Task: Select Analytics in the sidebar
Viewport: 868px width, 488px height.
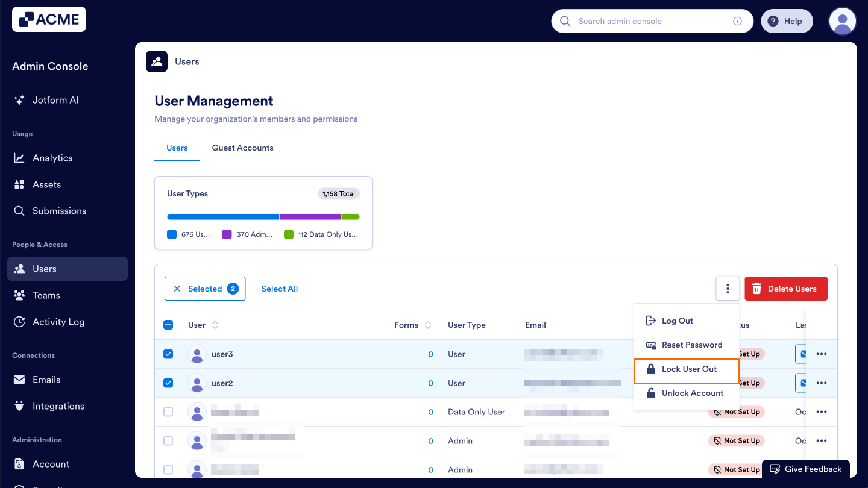Action: pyautogui.click(x=52, y=157)
